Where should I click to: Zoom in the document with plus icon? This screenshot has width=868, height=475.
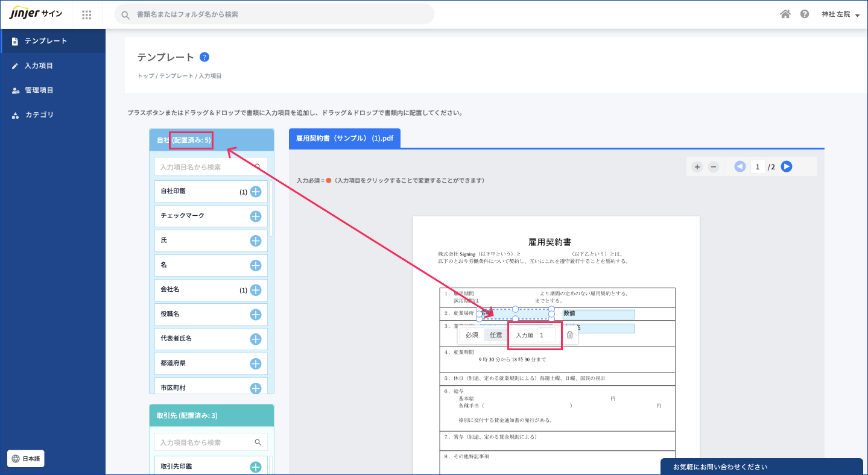[697, 167]
